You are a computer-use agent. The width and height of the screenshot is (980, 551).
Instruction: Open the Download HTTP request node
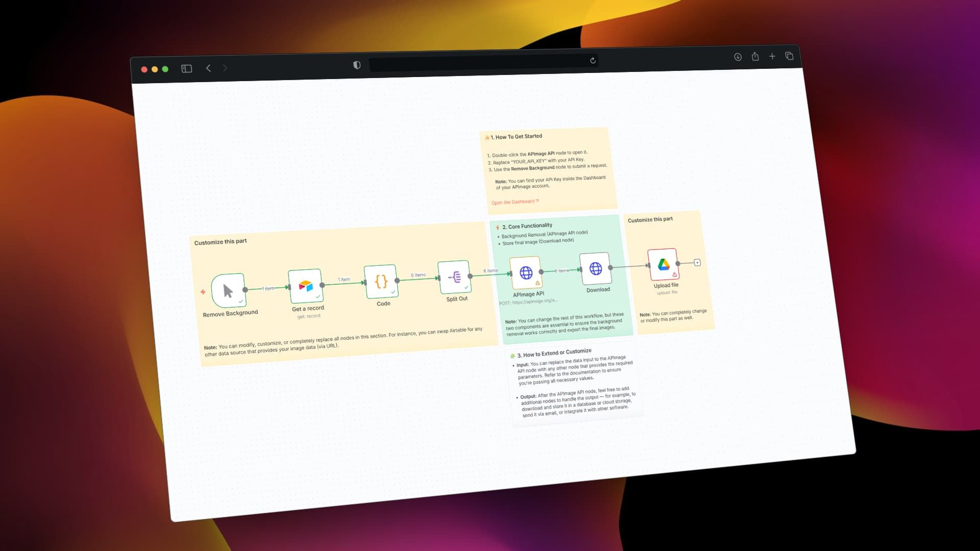(x=595, y=268)
